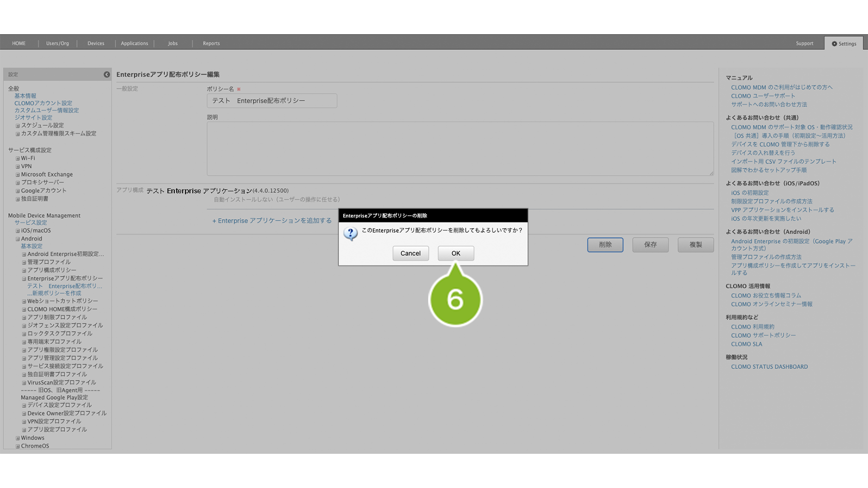The height and width of the screenshot is (488, 868).
Task: Focus the ポリシー名 policy name field
Action: click(x=271, y=101)
